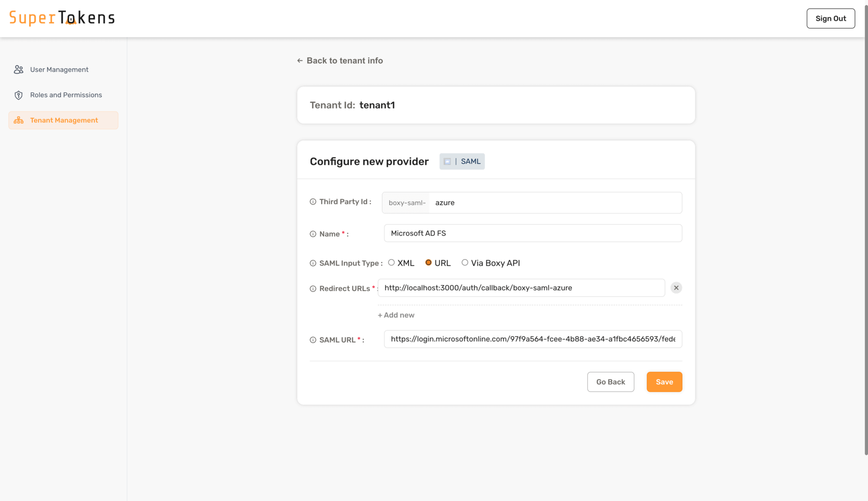Click info icon beside Third Party Id
The height and width of the screenshot is (501, 868).
pyautogui.click(x=313, y=202)
